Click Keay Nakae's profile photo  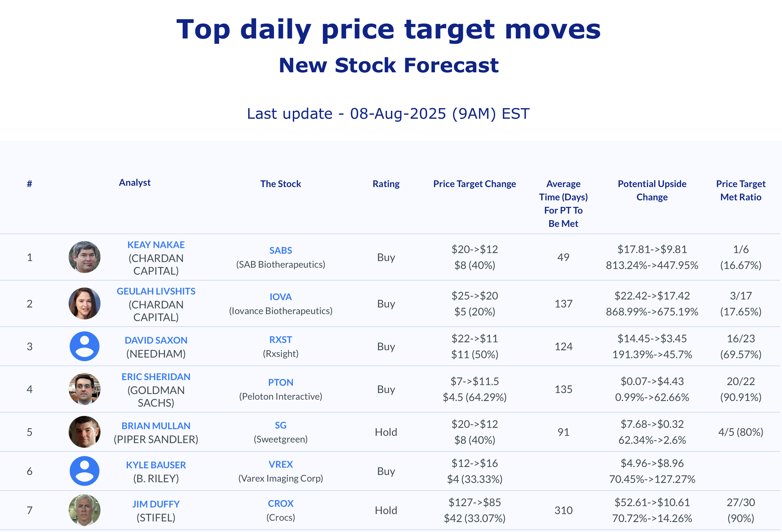(85, 257)
